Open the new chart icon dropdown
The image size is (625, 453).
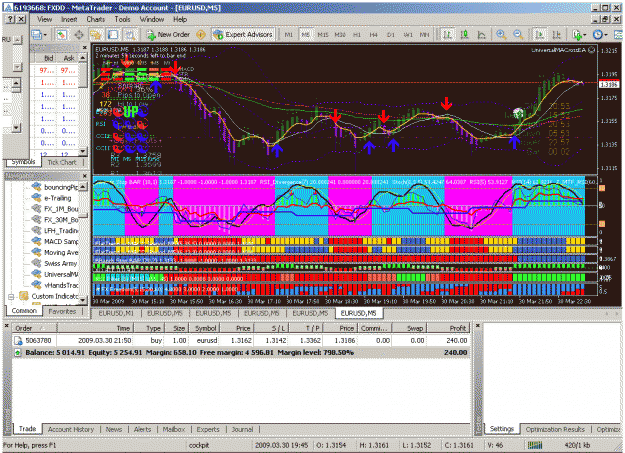[x=39, y=35]
